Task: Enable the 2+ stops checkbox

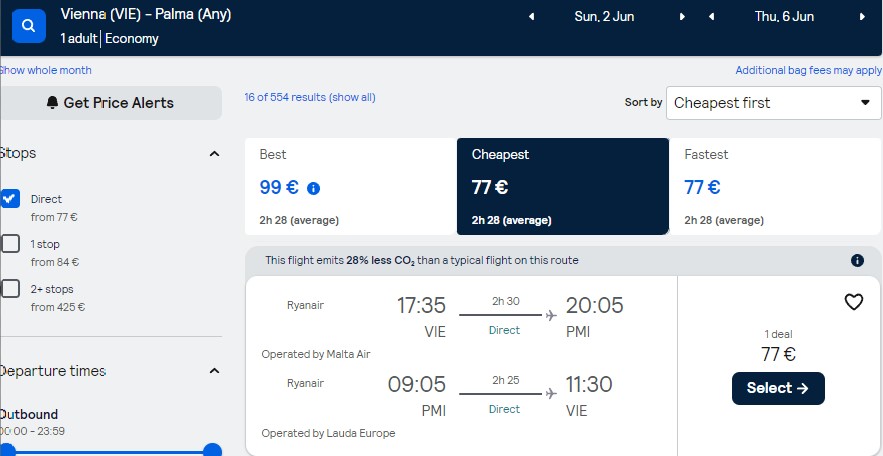Action: point(10,289)
